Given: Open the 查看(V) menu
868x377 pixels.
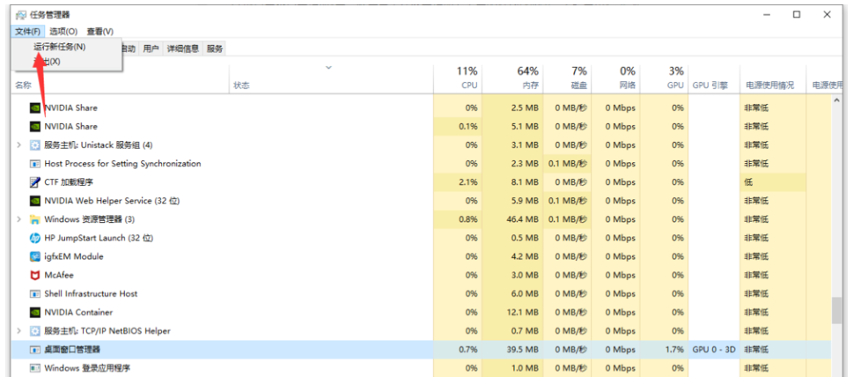Looking at the screenshot, I should pyautogui.click(x=100, y=32).
